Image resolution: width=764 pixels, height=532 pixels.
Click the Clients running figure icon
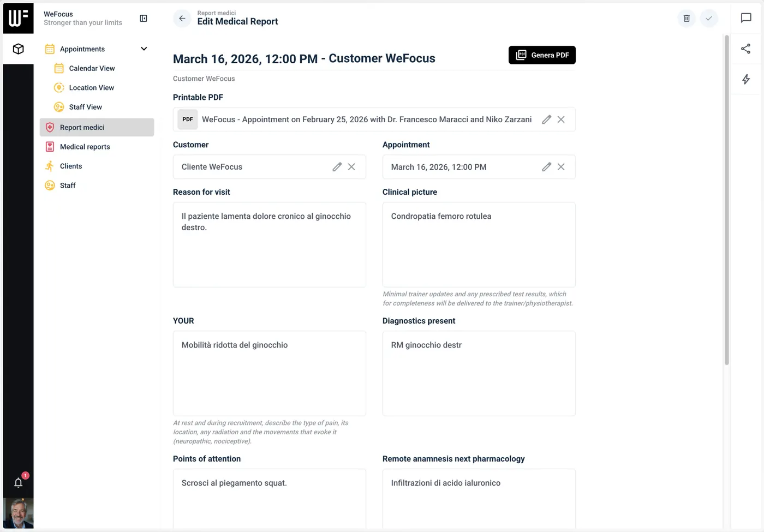[50, 166]
